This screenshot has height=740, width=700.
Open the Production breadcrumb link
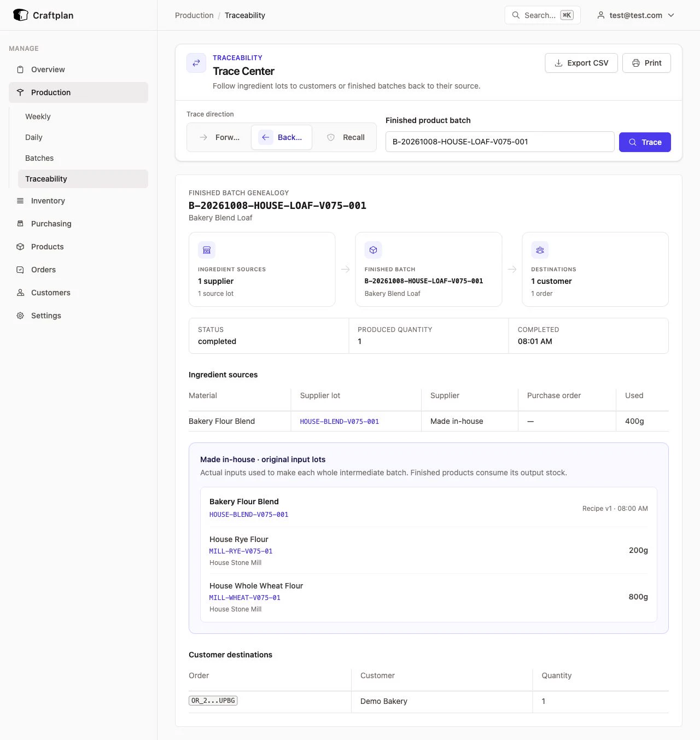pyautogui.click(x=194, y=15)
